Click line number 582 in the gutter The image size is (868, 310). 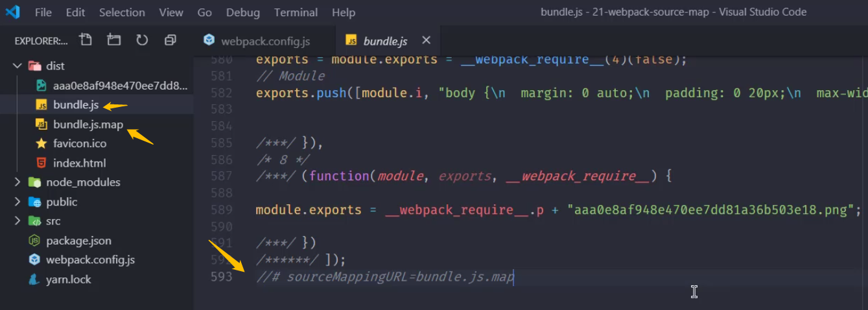pos(221,93)
